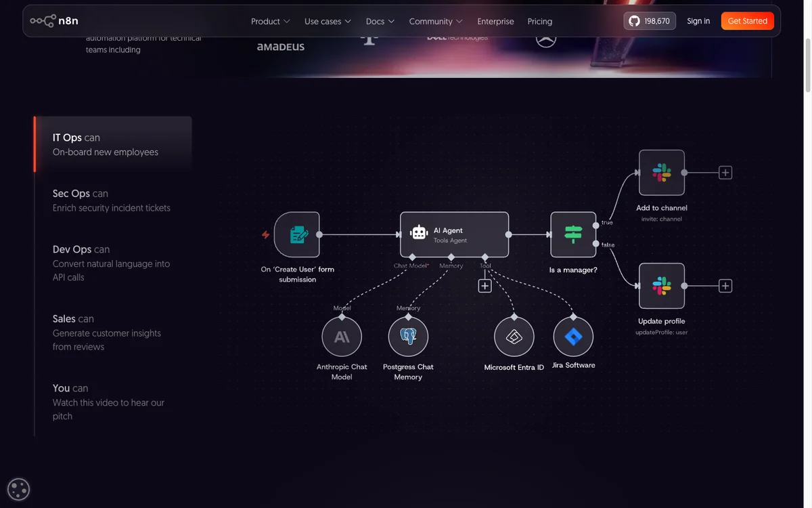Click the 'Is a manager?' label
812x508 pixels.
click(x=573, y=270)
